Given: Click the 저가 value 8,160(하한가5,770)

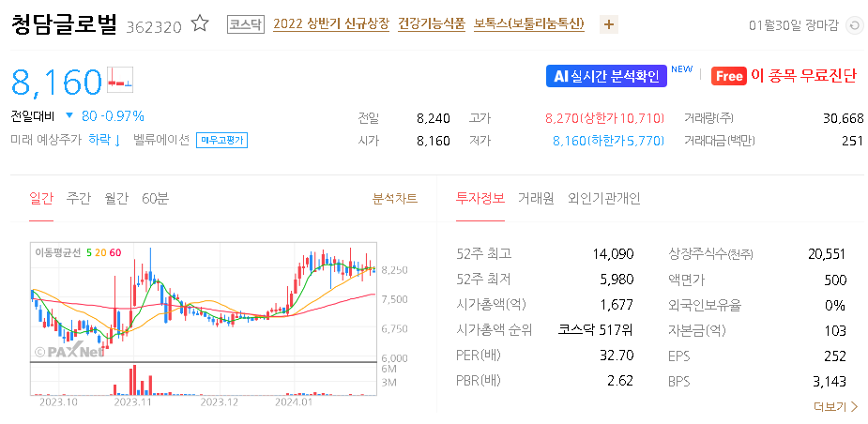Looking at the screenshot, I should coord(608,141).
